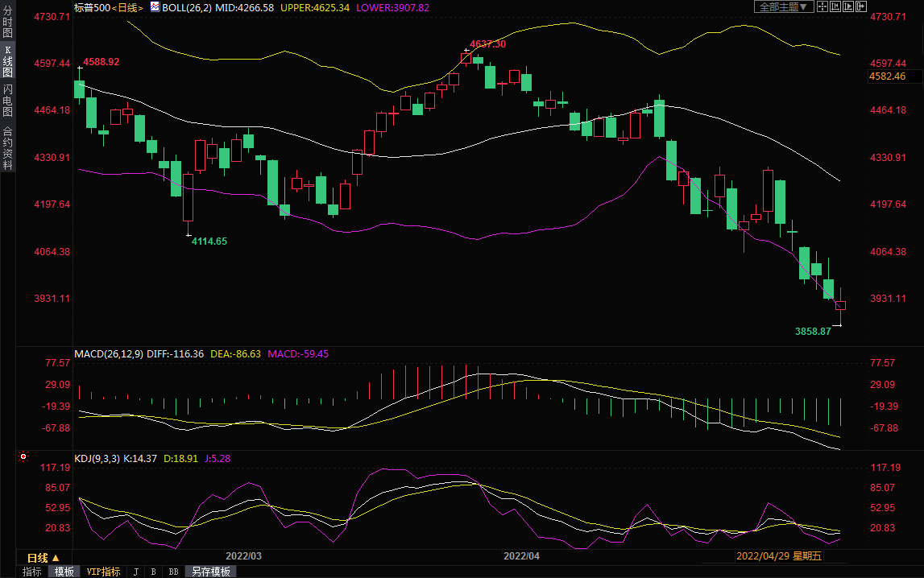
Task: Select the 模板 bottom tab
Action: (64, 572)
